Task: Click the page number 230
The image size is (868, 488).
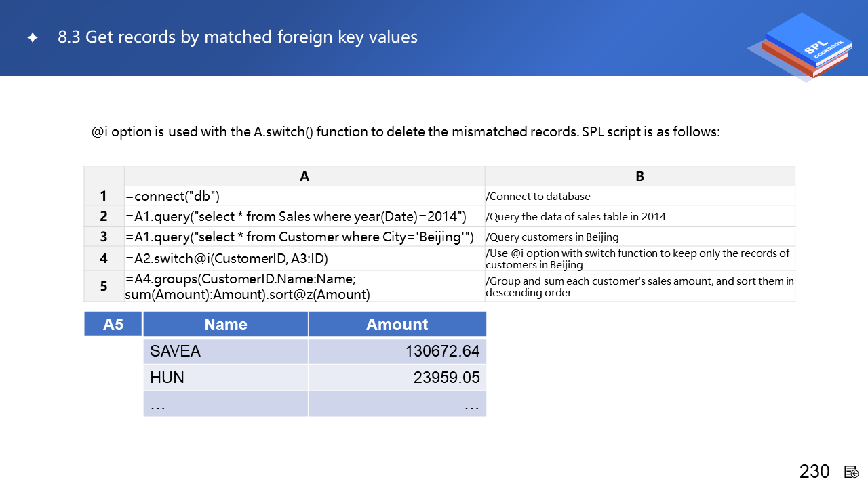Action: click(814, 472)
